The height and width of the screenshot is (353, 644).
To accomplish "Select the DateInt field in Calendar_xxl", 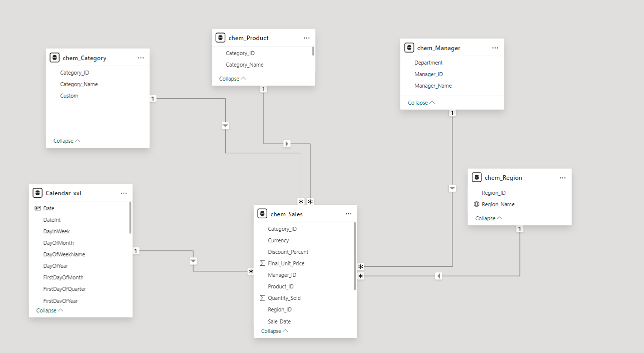I will tap(52, 220).
